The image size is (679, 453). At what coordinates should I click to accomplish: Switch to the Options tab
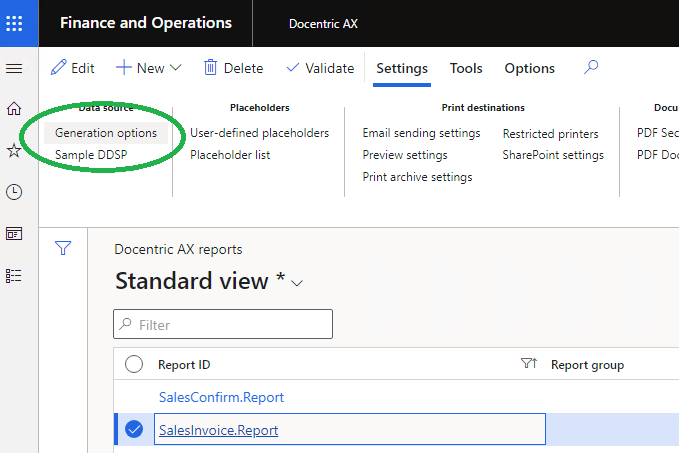[530, 68]
